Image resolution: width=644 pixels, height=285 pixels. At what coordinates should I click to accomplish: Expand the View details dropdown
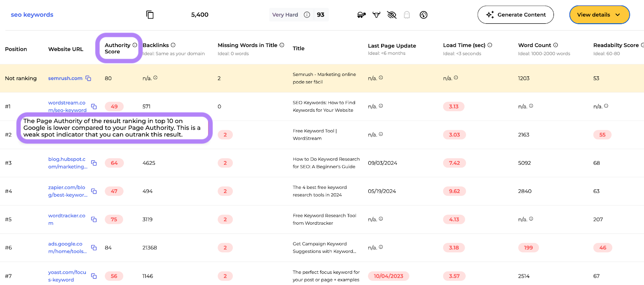[x=599, y=15]
